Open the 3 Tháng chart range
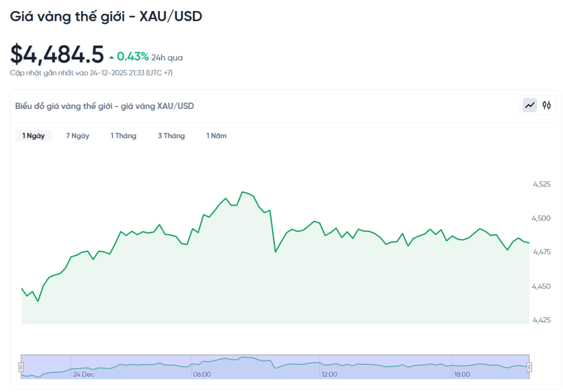The image size is (563, 392). (x=171, y=136)
